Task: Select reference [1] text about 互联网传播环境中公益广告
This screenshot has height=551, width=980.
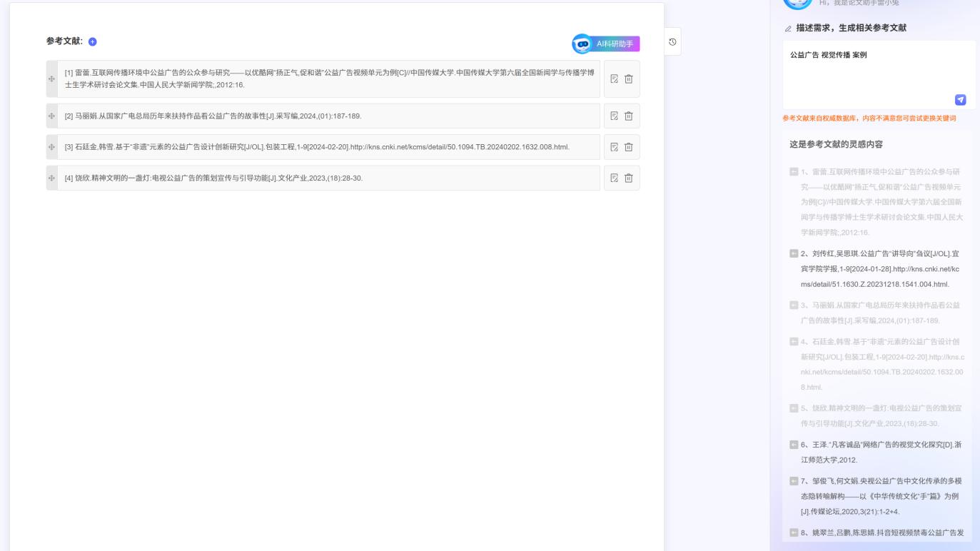Action: pyautogui.click(x=328, y=79)
